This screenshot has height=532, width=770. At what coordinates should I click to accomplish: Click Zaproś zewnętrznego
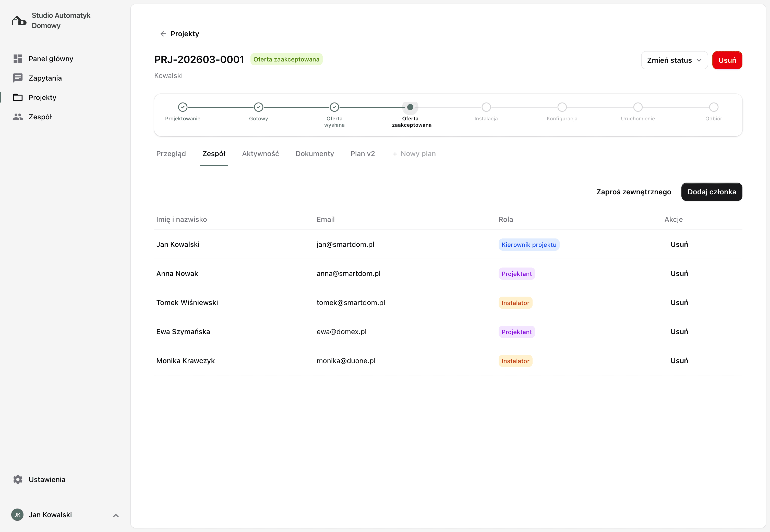click(633, 192)
